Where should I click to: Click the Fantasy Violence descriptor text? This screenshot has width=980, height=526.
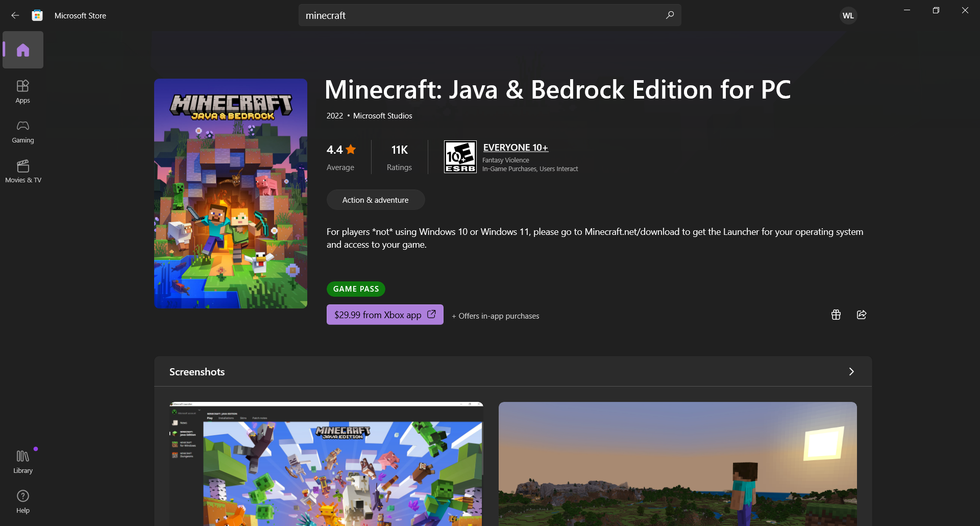point(506,160)
